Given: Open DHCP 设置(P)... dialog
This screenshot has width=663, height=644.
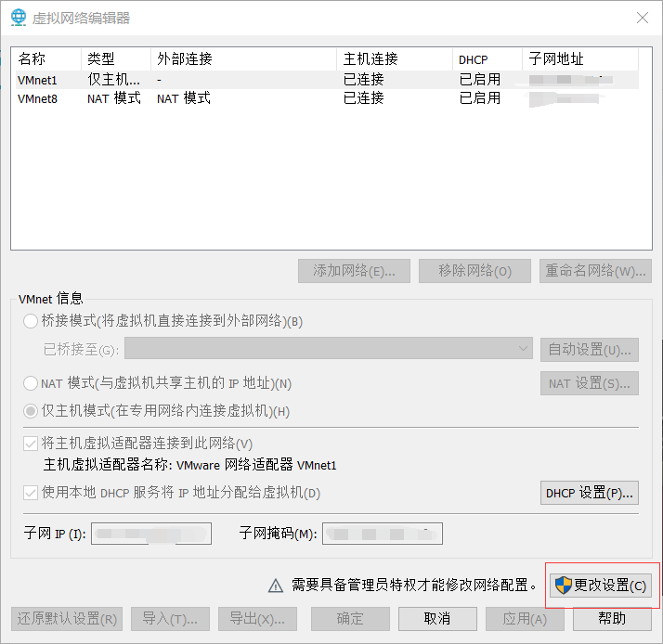Looking at the screenshot, I should pos(590,493).
